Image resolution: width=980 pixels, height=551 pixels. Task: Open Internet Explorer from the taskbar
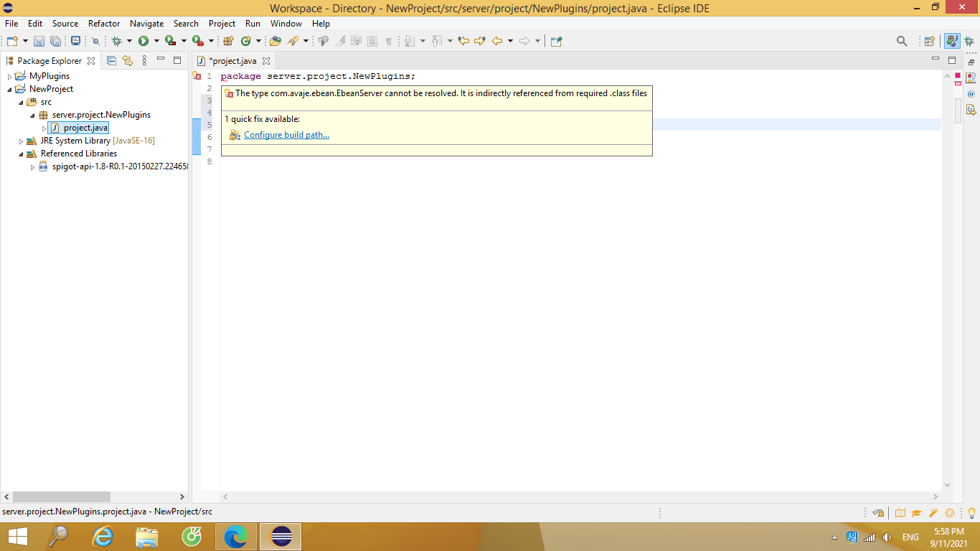point(104,536)
